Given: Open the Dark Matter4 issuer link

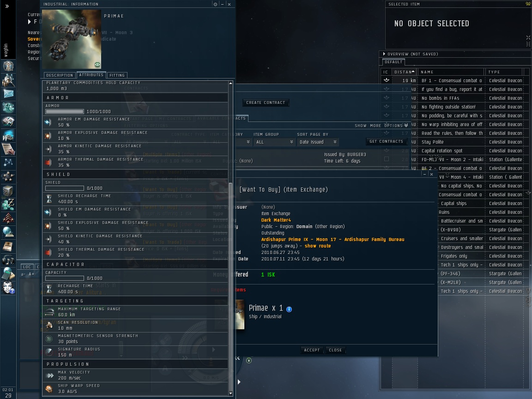Looking at the screenshot, I should pos(276,220).
